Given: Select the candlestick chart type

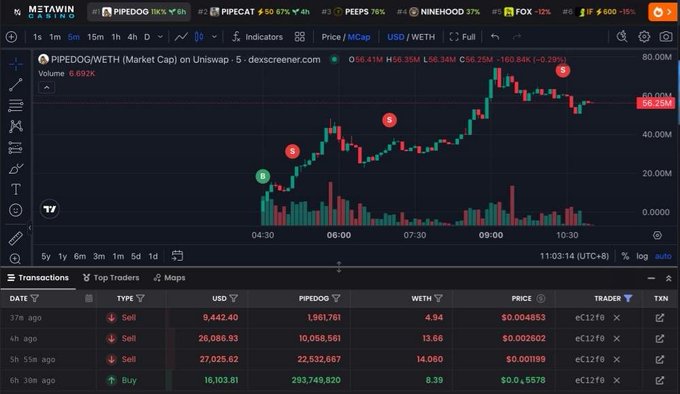Looking at the screenshot, I should [x=199, y=37].
